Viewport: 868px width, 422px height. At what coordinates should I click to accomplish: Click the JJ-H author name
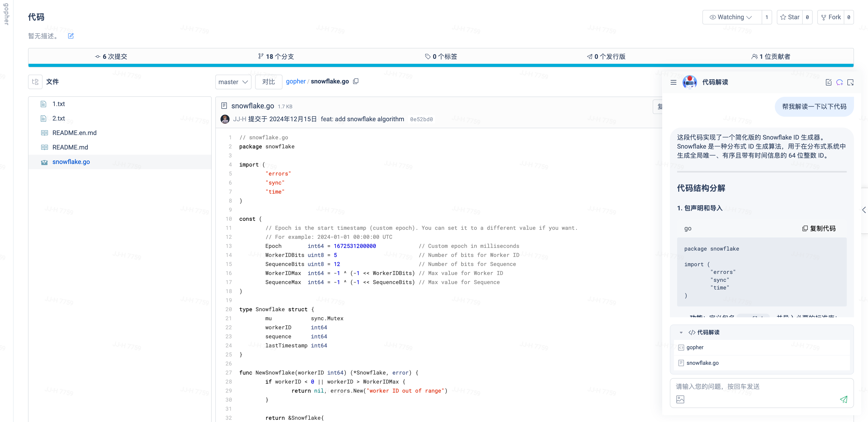[240, 119]
